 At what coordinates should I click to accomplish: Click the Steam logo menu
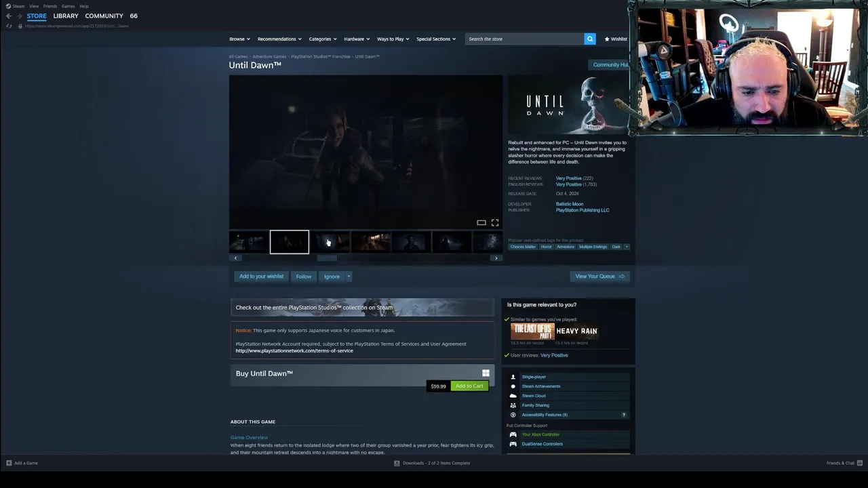[8, 6]
